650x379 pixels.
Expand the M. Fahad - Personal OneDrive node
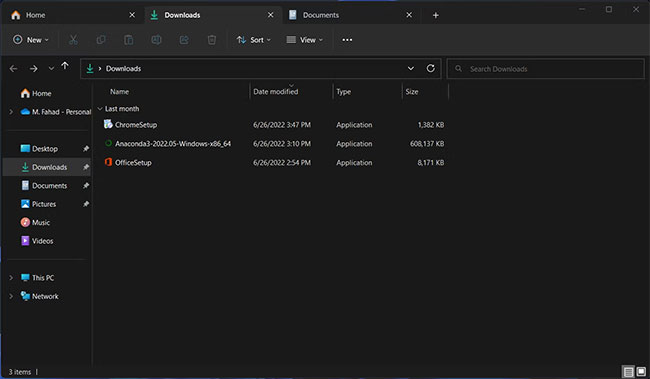pos(11,112)
